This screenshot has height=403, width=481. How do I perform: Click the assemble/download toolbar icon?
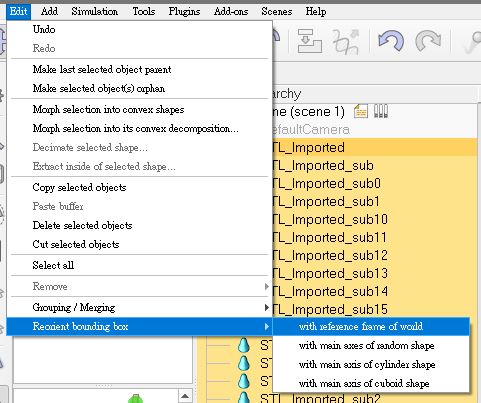pos(310,41)
